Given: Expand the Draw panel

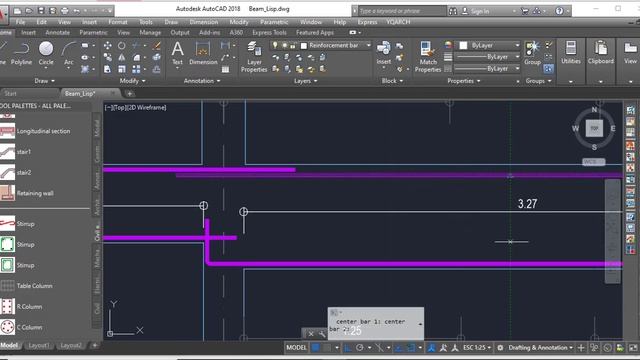Looking at the screenshot, I should click(x=44, y=81).
